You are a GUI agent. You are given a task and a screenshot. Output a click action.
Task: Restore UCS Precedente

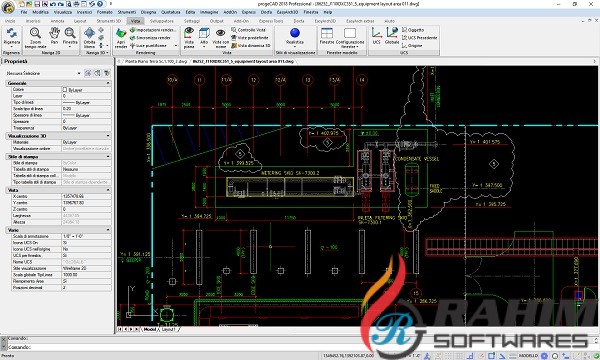click(x=419, y=38)
